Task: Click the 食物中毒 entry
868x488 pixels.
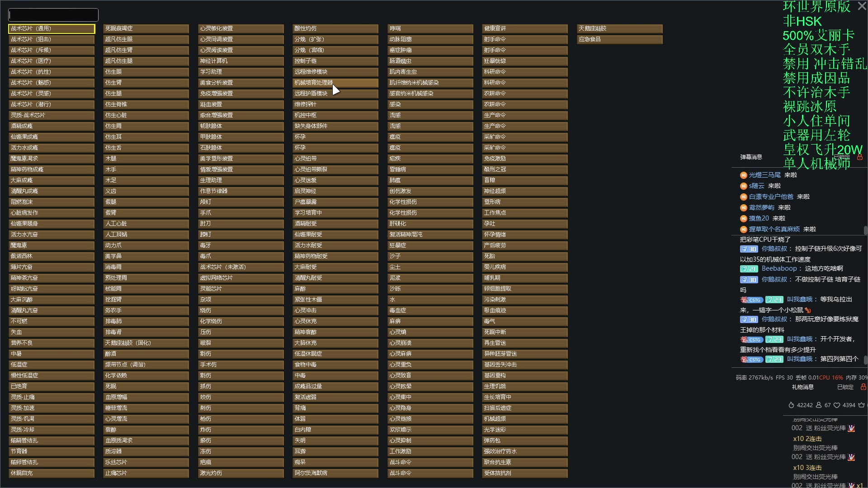Action: [x=335, y=365]
